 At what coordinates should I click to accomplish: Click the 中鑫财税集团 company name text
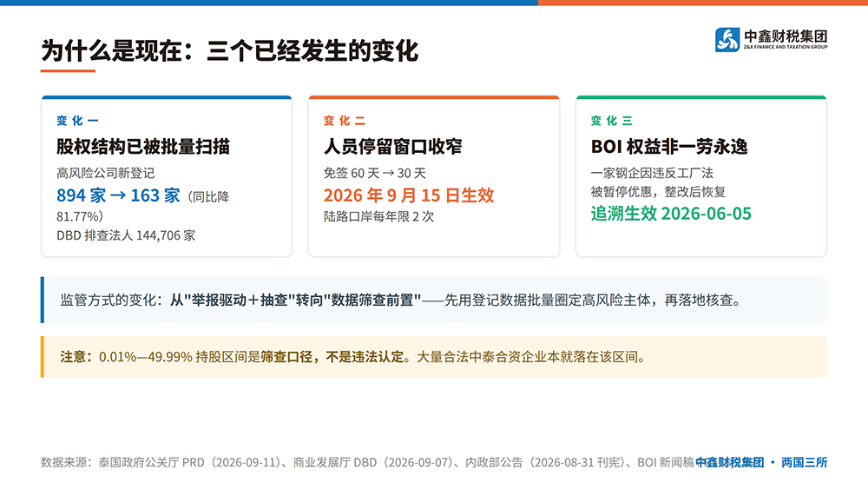coord(786,36)
